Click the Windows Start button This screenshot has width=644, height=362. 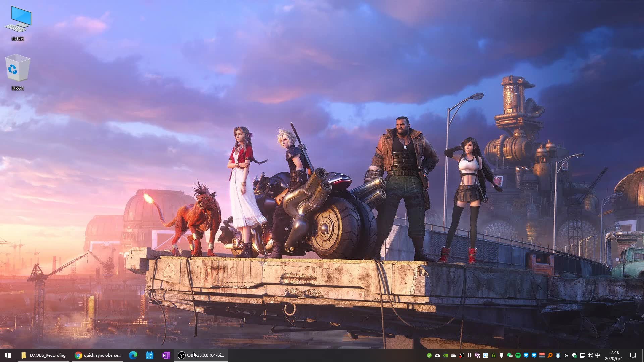(8, 355)
